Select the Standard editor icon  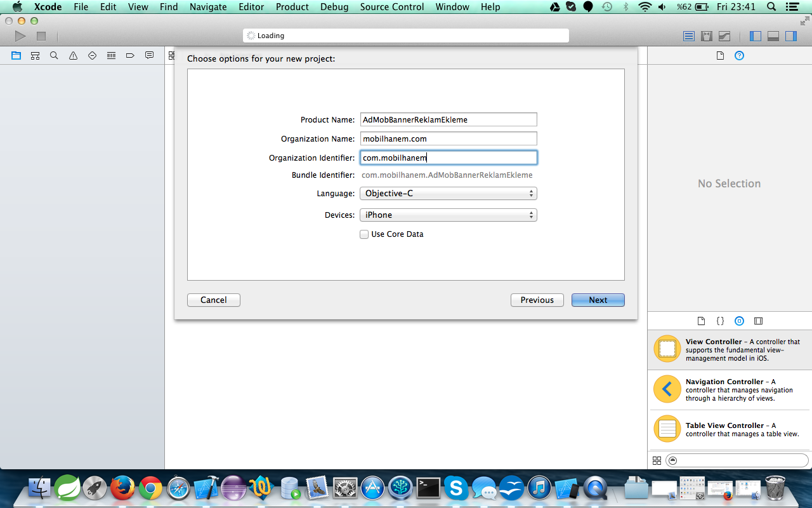click(689, 36)
